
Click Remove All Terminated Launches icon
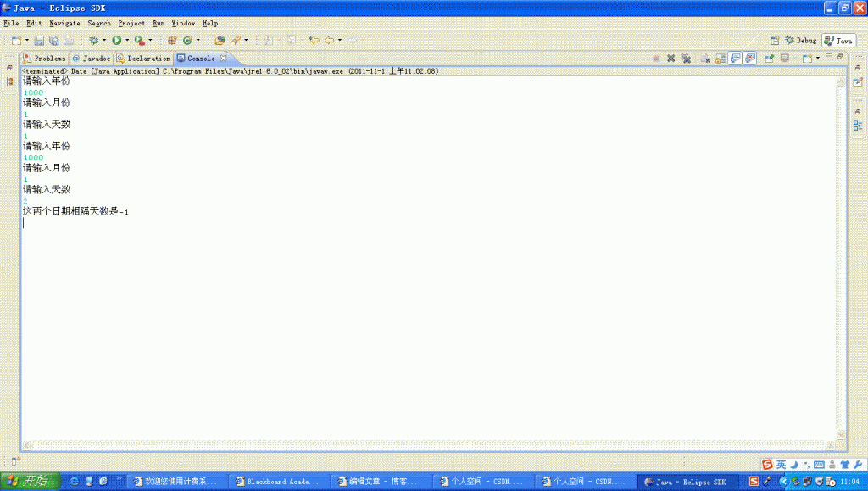pyautogui.click(x=686, y=59)
